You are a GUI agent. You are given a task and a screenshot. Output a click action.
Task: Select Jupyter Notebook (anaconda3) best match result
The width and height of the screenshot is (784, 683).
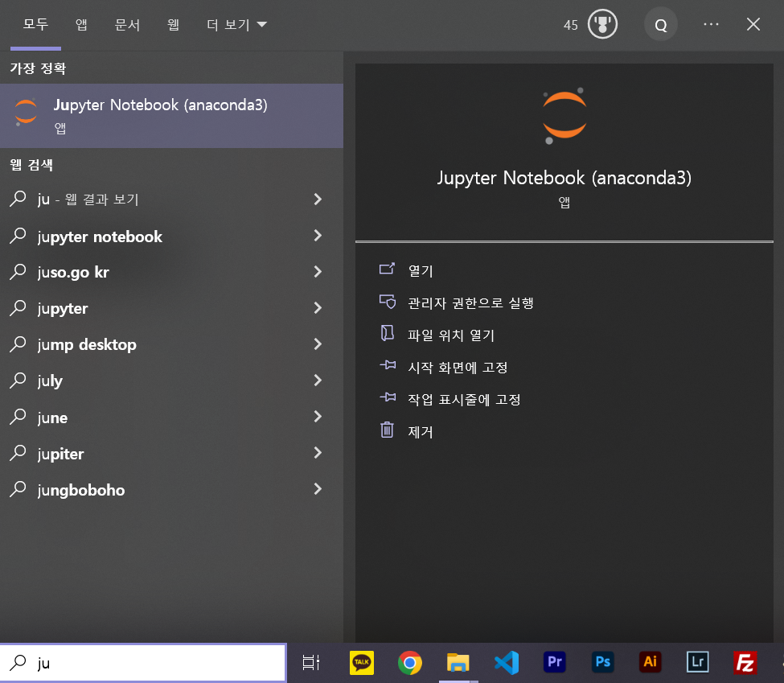171,116
